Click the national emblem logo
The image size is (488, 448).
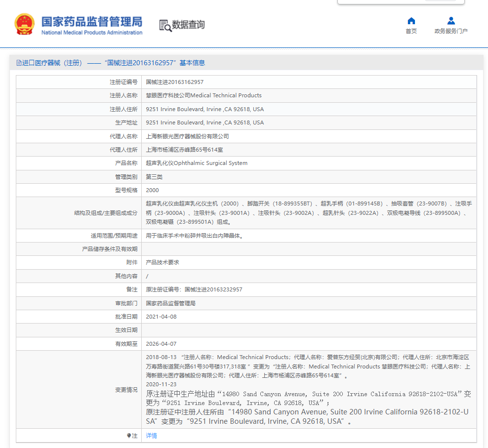pyautogui.click(x=24, y=24)
